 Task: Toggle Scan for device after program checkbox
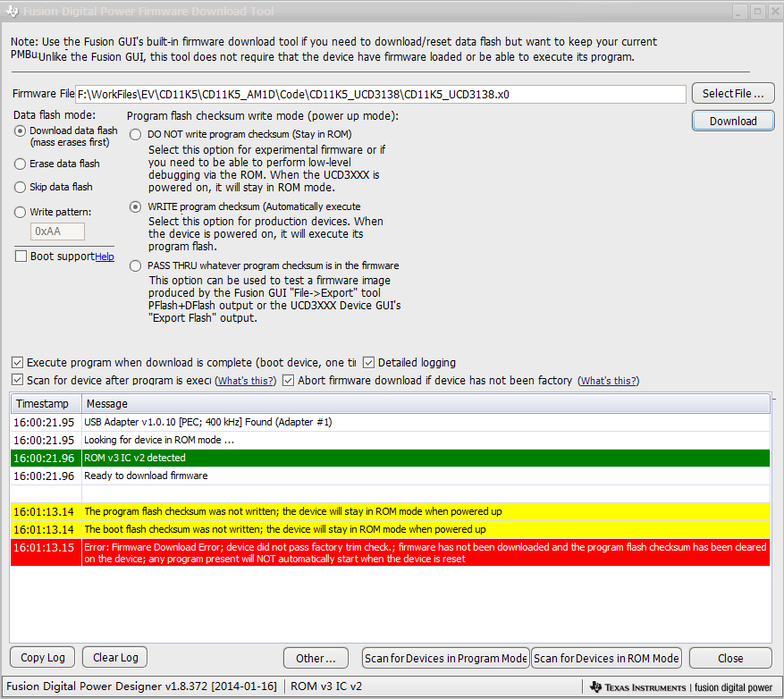tap(18, 380)
